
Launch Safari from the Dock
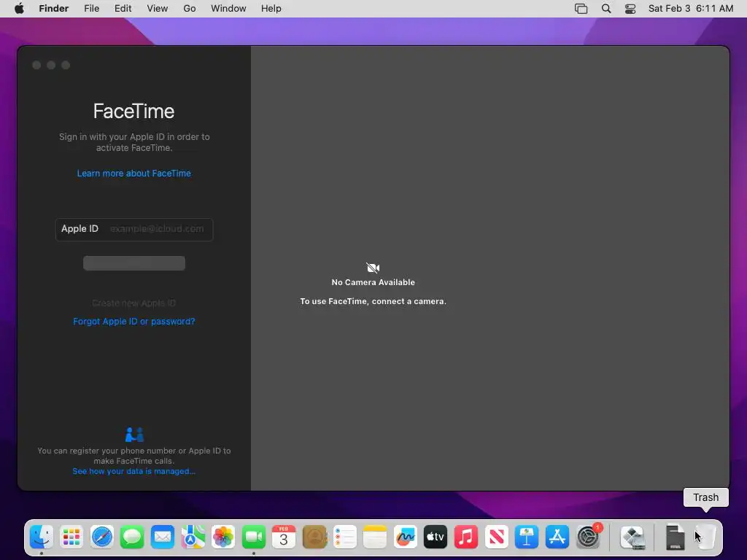pos(102,537)
